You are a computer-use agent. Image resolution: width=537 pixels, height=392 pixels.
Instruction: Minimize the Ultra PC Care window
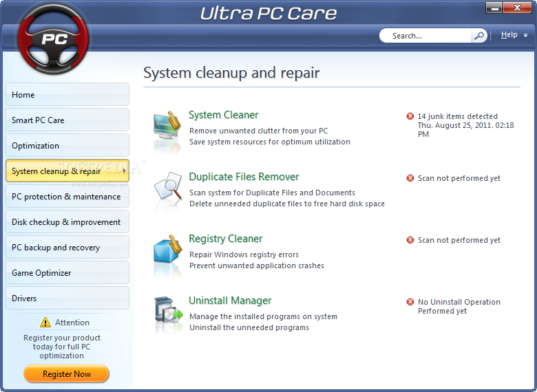click(494, 8)
